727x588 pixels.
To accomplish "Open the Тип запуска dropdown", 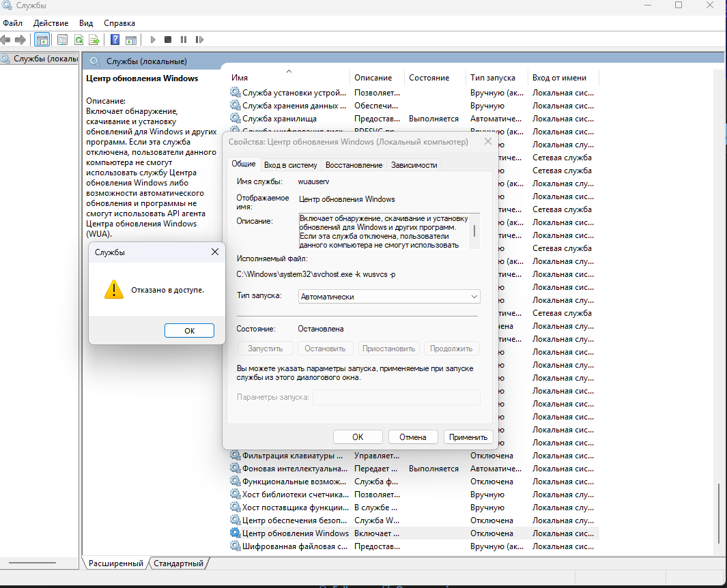I will point(389,297).
